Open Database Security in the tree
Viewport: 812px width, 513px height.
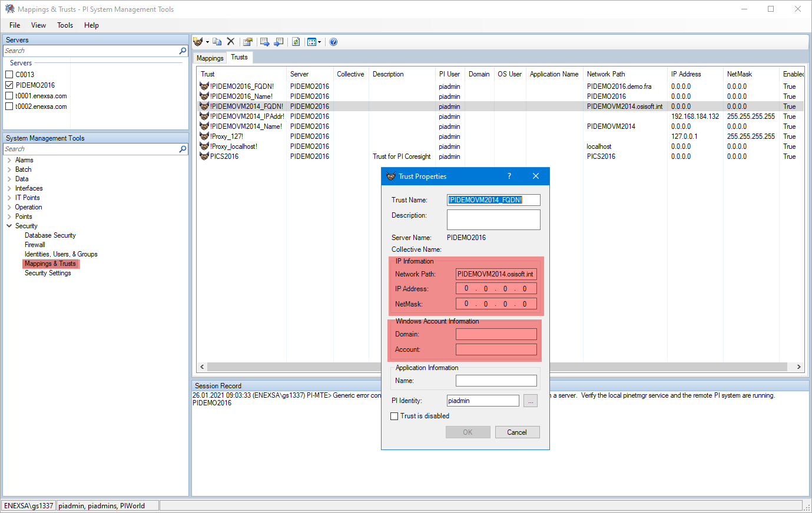pos(50,235)
